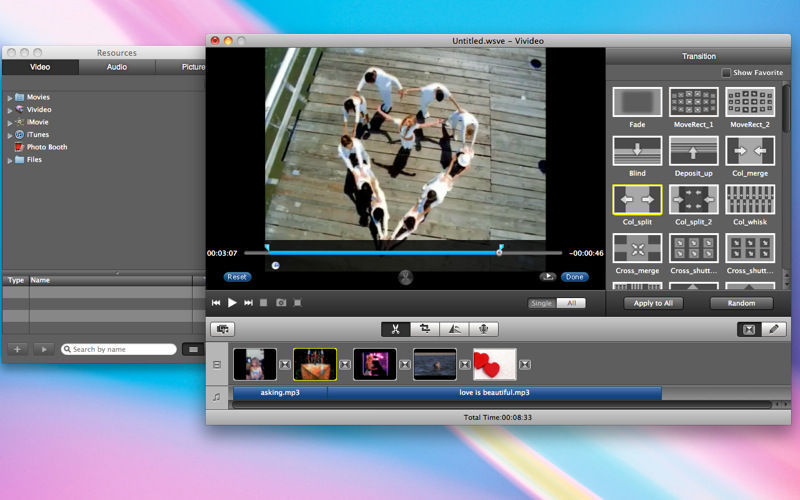
Task: Switch to the Audio tab in Resources
Action: click(117, 67)
